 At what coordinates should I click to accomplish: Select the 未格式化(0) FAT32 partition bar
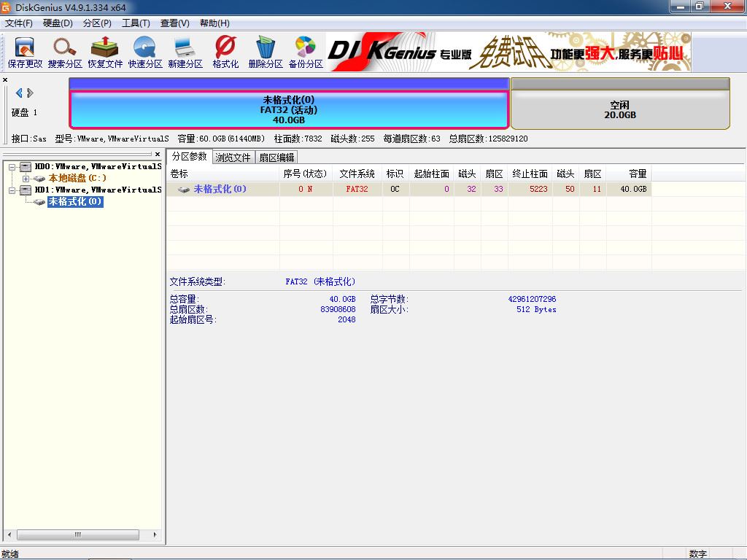289,109
